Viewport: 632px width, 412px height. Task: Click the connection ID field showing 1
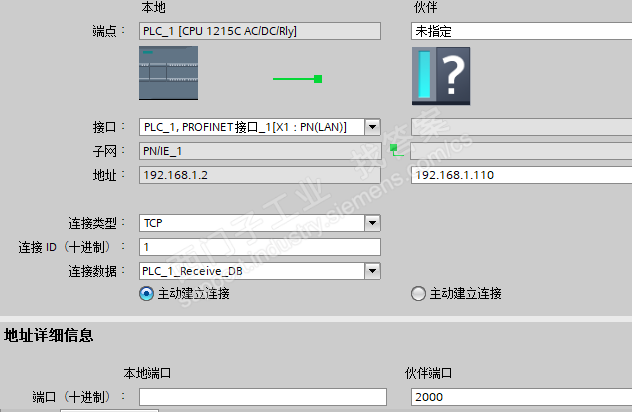point(260,247)
